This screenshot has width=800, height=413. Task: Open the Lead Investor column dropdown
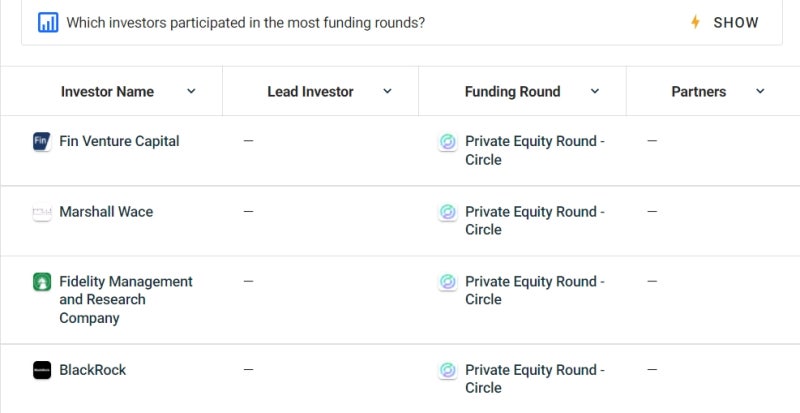pyautogui.click(x=387, y=91)
